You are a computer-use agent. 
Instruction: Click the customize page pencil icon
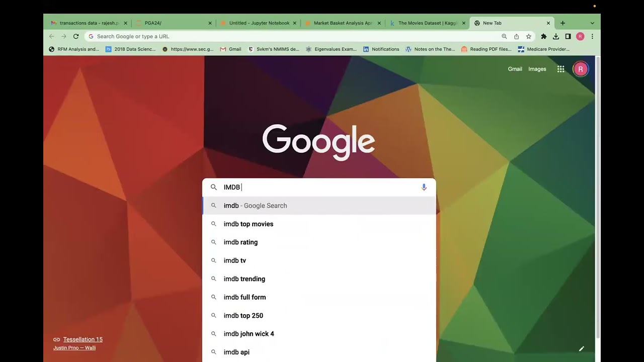(582, 348)
